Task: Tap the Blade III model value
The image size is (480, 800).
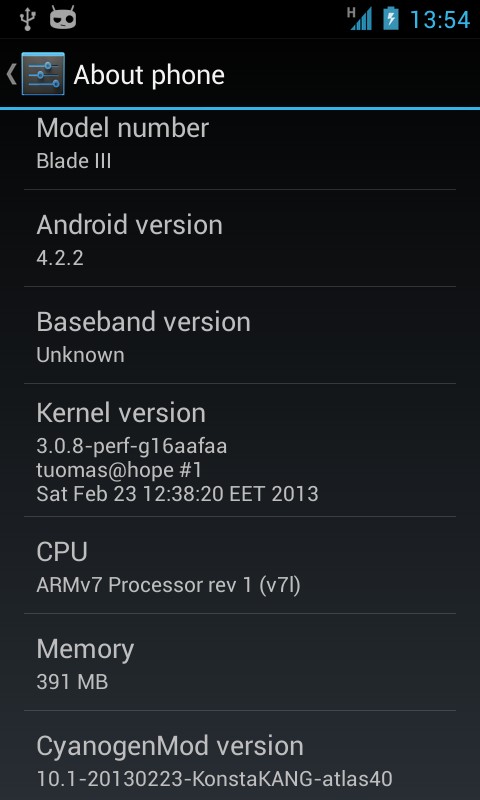Action: point(73,161)
